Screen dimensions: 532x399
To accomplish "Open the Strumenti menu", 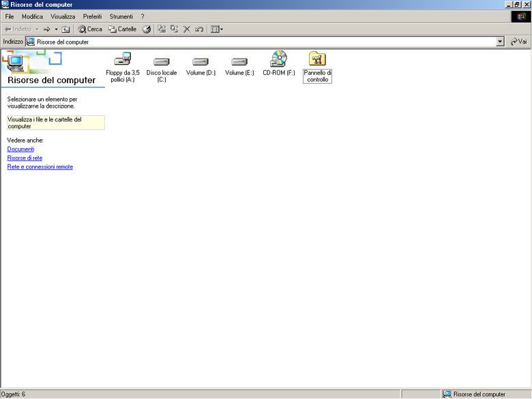I will point(121,16).
